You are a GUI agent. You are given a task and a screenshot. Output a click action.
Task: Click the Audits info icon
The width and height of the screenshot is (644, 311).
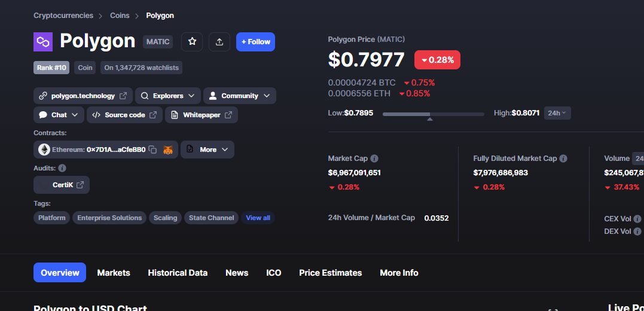62,168
